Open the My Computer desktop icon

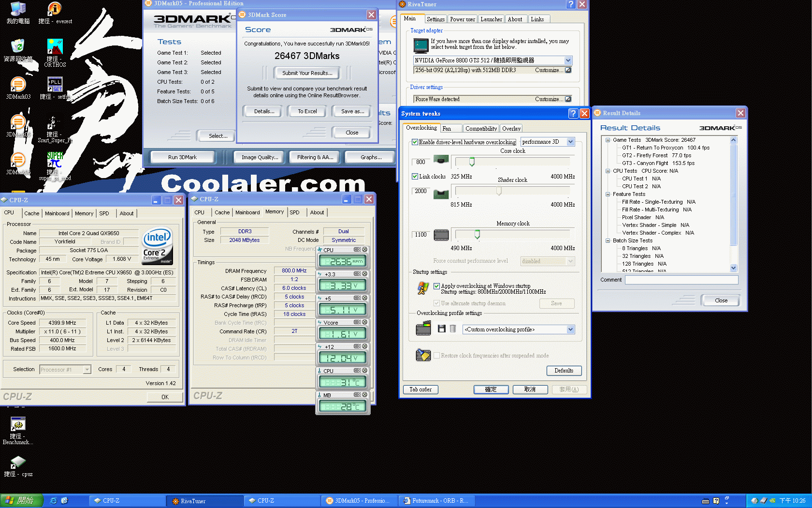tap(18, 13)
